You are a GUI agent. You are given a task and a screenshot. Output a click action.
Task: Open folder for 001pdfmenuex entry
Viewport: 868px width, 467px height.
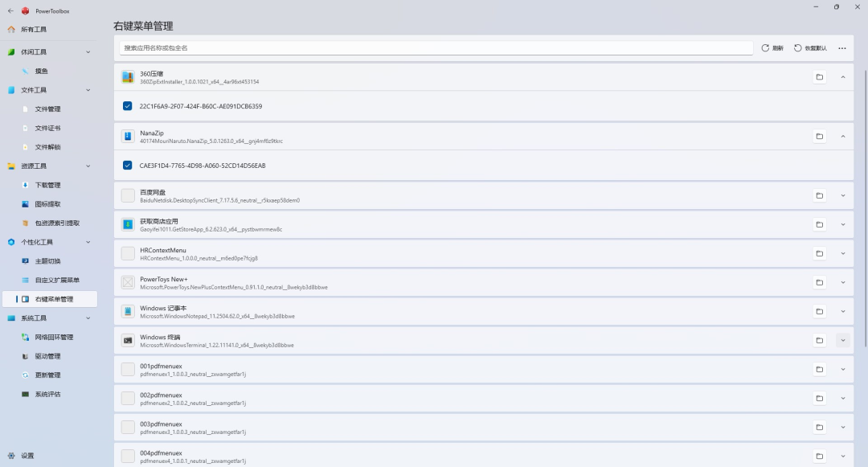tap(819, 369)
